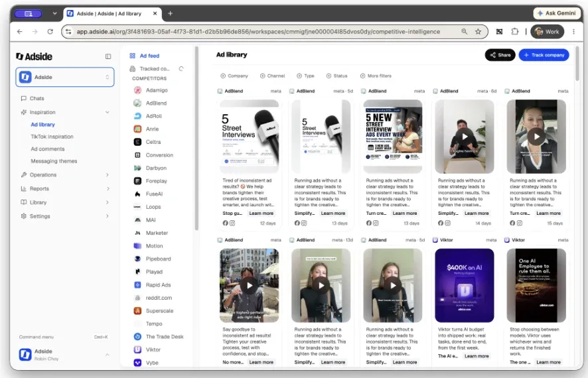Viewport: 588px width, 378px height.
Task: Open Ask Gemini in browser
Action: [557, 13]
